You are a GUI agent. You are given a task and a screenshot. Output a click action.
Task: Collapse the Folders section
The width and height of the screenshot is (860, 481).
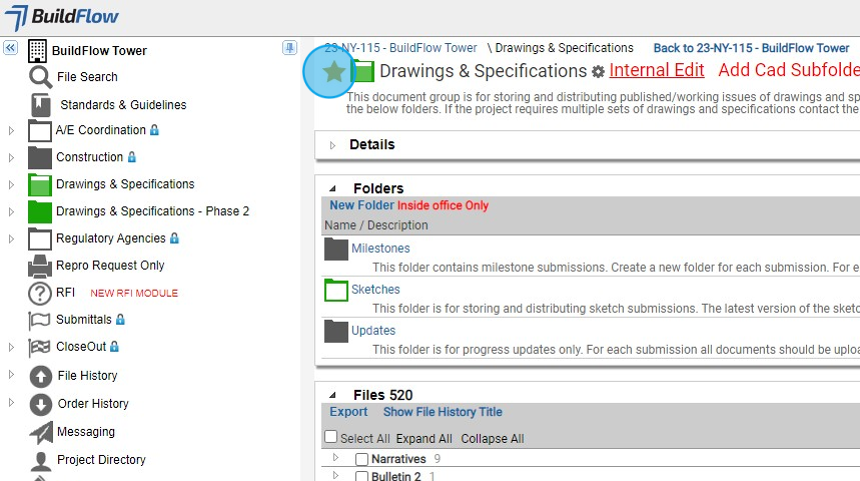pos(332,189)
